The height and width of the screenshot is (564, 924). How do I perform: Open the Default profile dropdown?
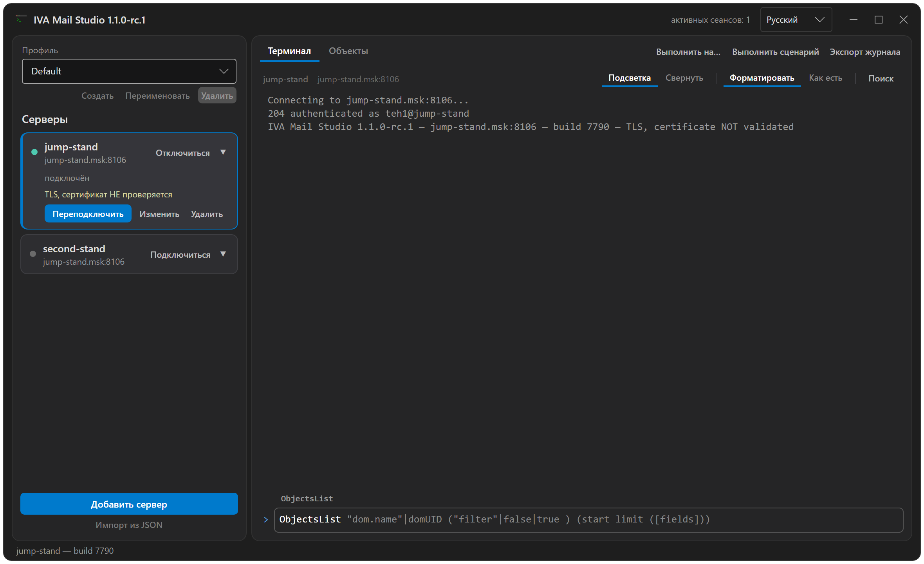coord(129,71)
